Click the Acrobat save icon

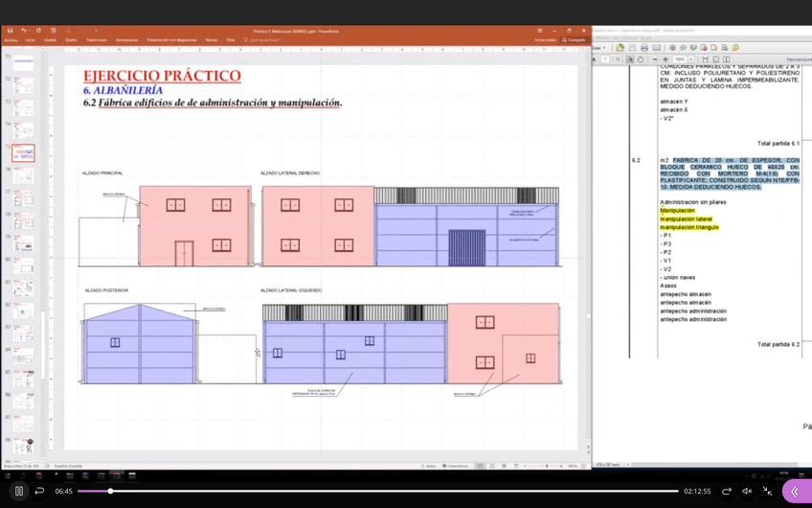632,48
